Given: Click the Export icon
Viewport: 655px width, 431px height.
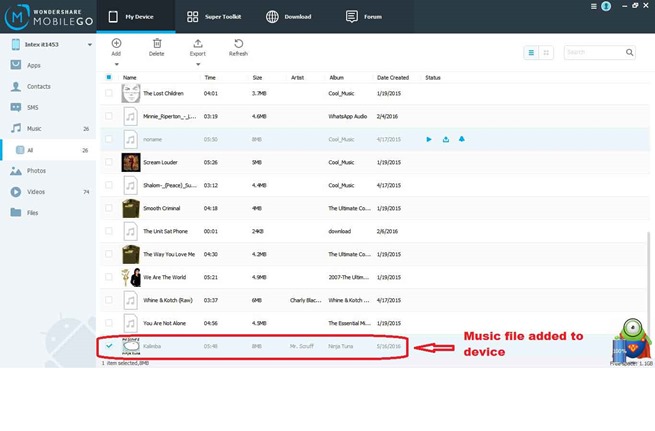Looking at the screenshot, I should pos(198,43).
